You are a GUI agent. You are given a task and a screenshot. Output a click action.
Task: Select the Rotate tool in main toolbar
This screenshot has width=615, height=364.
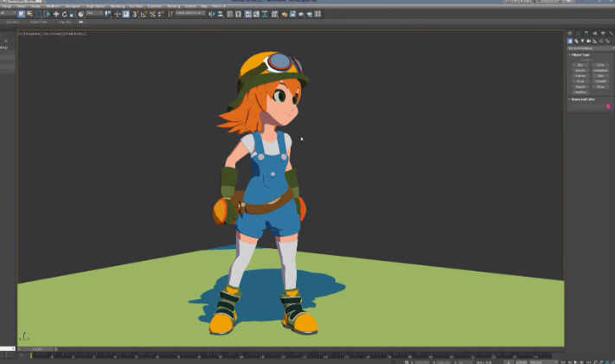63,14
